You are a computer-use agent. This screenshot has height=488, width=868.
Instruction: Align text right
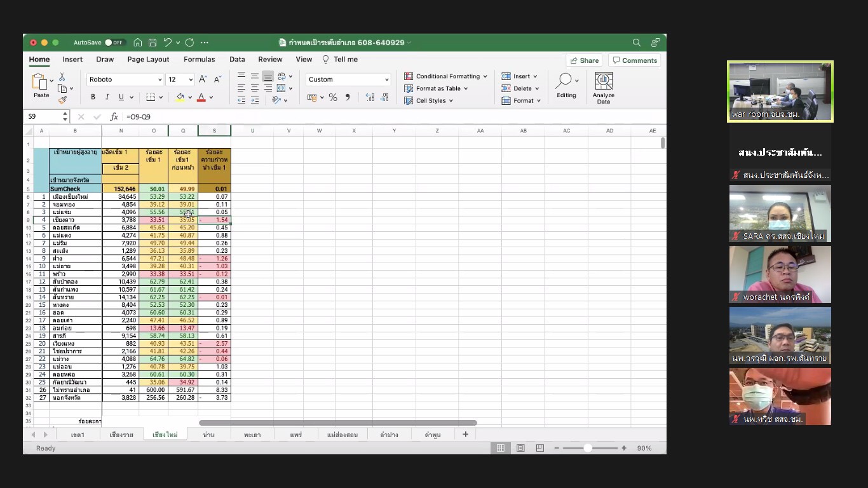[268, 88]
